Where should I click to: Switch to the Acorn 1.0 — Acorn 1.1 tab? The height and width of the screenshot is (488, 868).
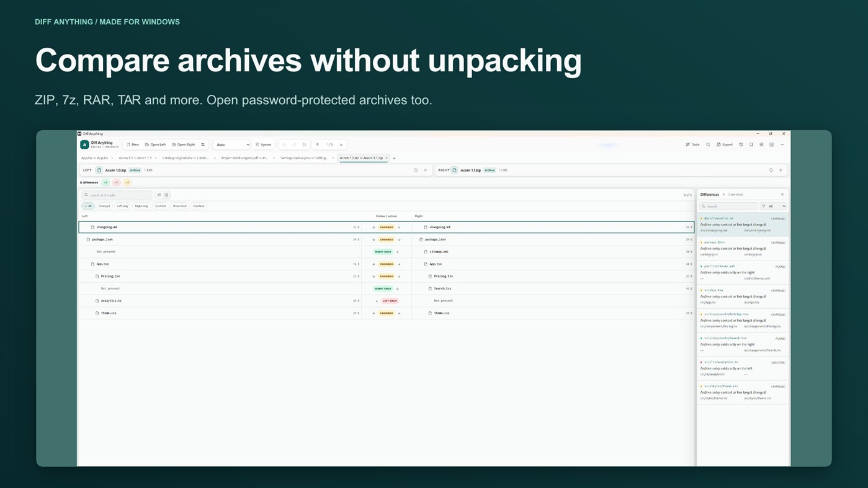pos(135,158)
